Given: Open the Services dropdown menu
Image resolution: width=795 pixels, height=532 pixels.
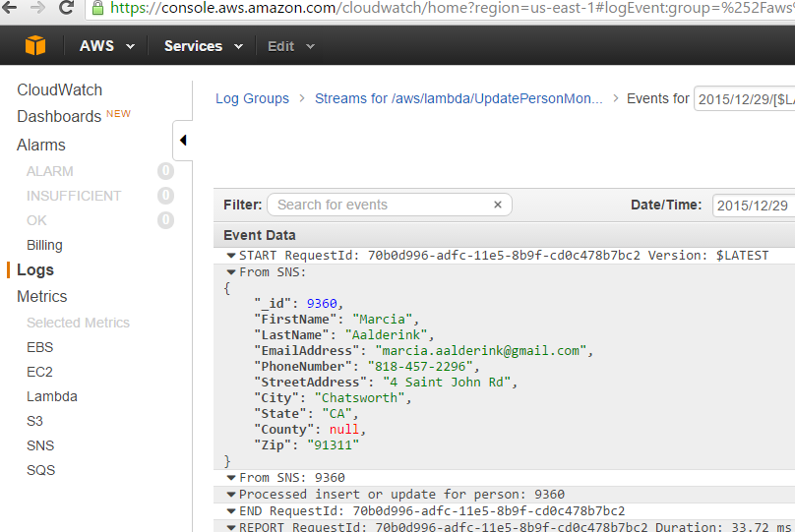Looking at the screenshot, I should click(x=204, y=46).
